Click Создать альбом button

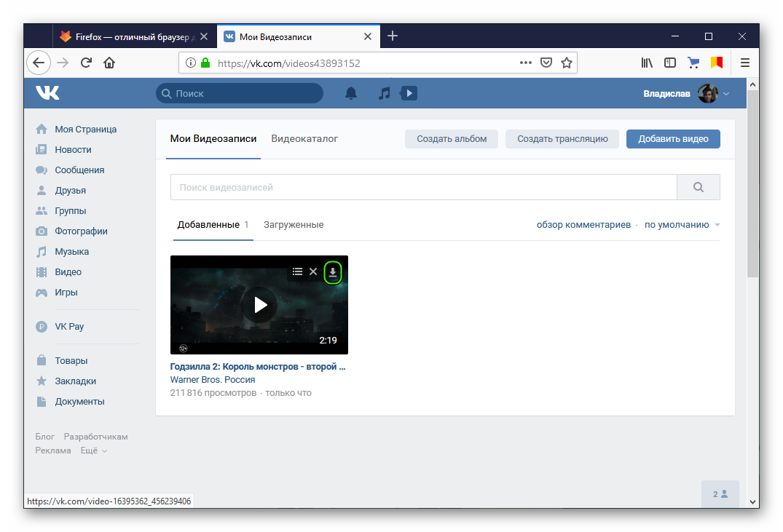[452, 139]
